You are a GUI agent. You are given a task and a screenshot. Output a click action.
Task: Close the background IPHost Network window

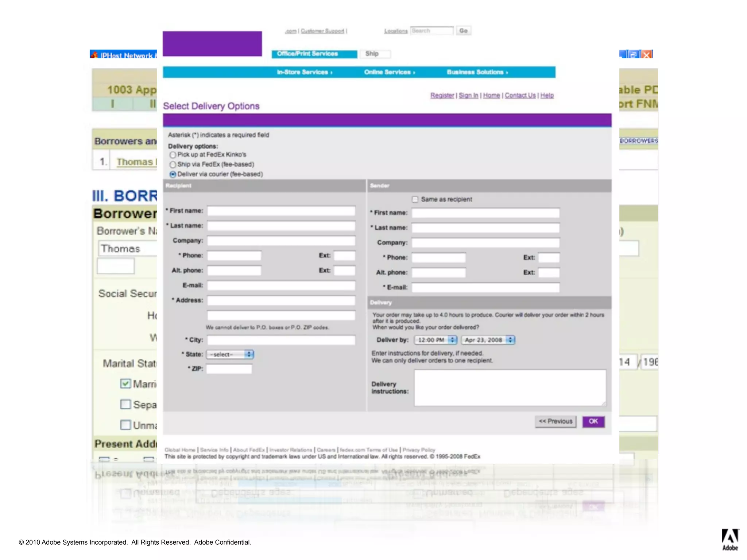647,55
